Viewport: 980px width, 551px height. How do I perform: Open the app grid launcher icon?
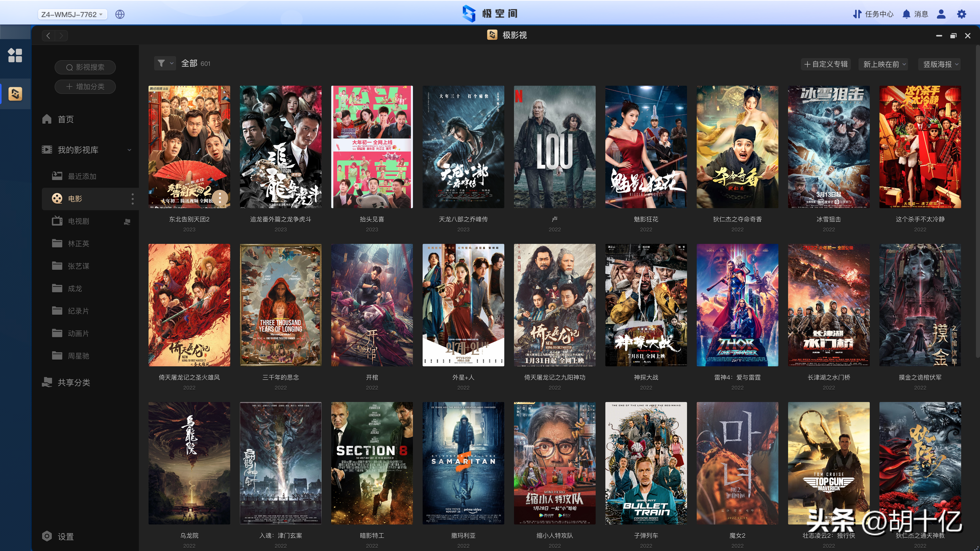15,55
